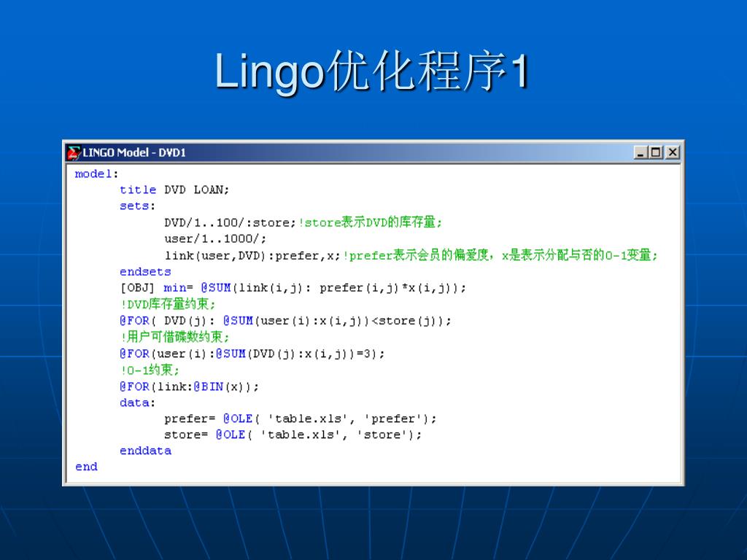This screenshot has height=560, width=747.
Task: Click the 'data:' keyword
Action: [137, 402]
